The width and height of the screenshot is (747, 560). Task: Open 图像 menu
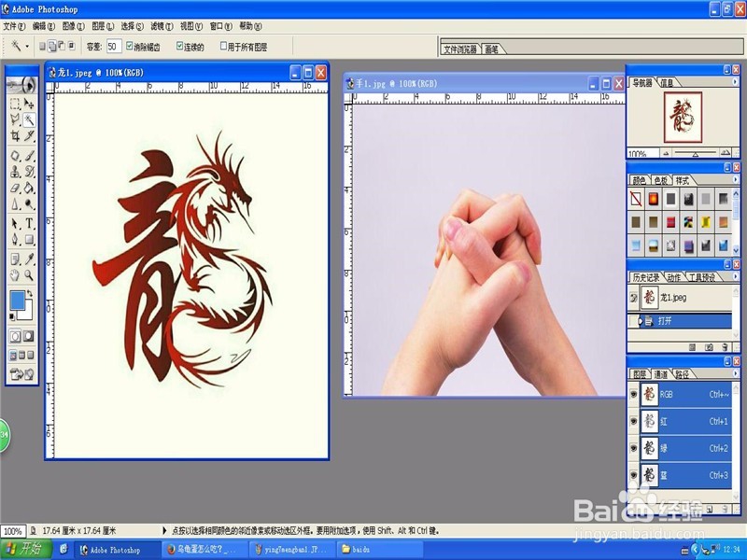(74, 26)
